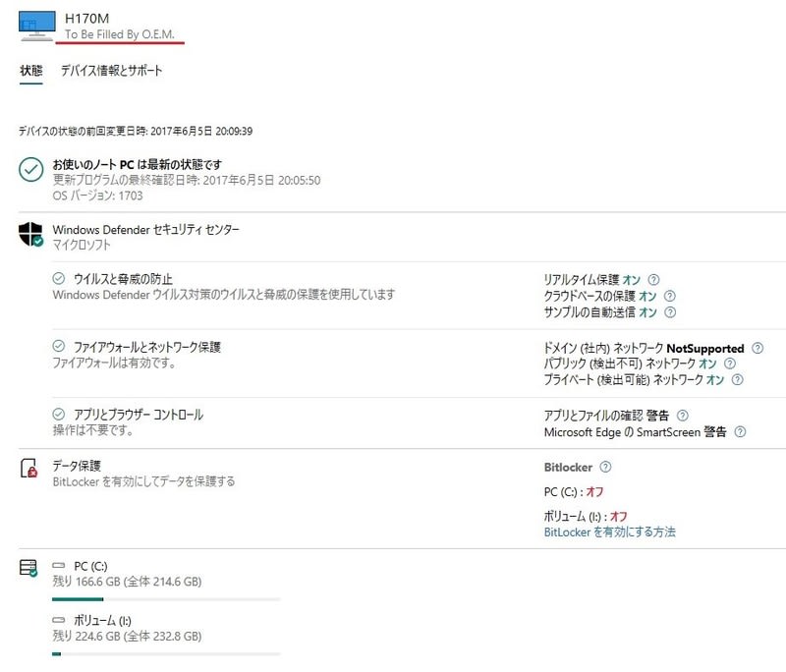Open the help icon for プライベート (検出可能) ネットワーク
Viewport: 786px width, 672px height.
738,380
